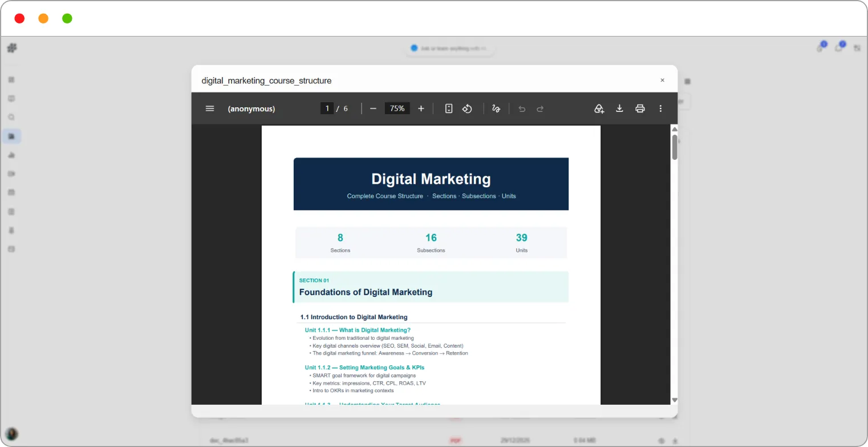868x447 pixels.
Task: Click the PDF badge in background file row
Action: coord(455,441)
